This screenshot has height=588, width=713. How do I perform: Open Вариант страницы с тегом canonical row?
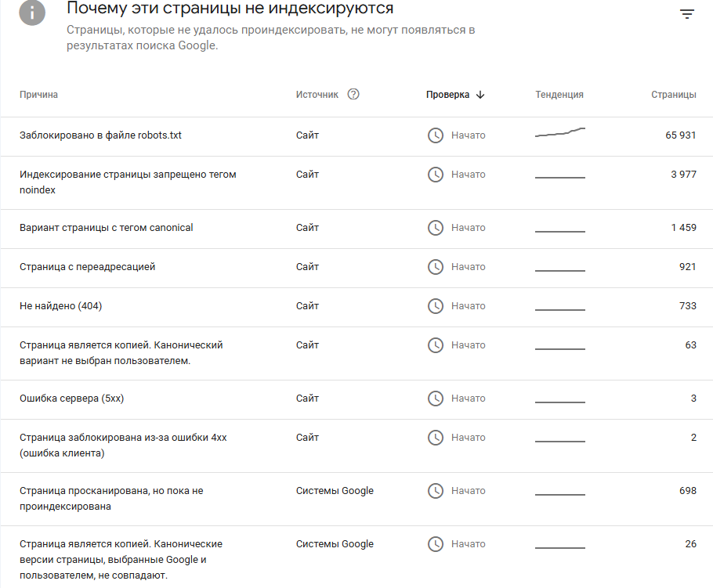point(356,229)
